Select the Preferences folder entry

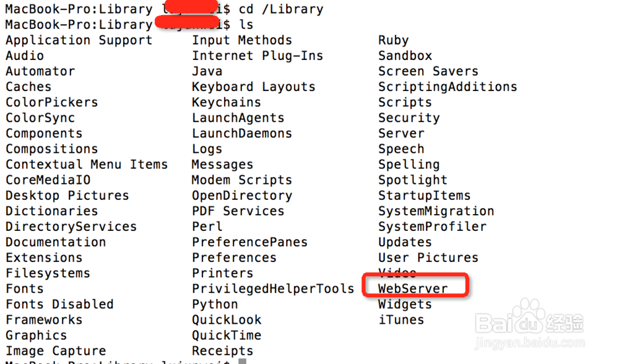[234, 258]
